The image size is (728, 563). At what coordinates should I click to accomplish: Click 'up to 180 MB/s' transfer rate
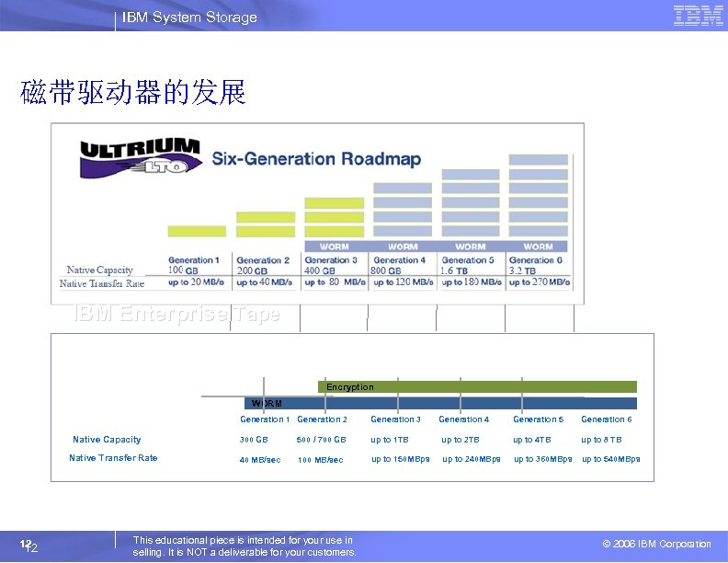(x=472, y=282)
